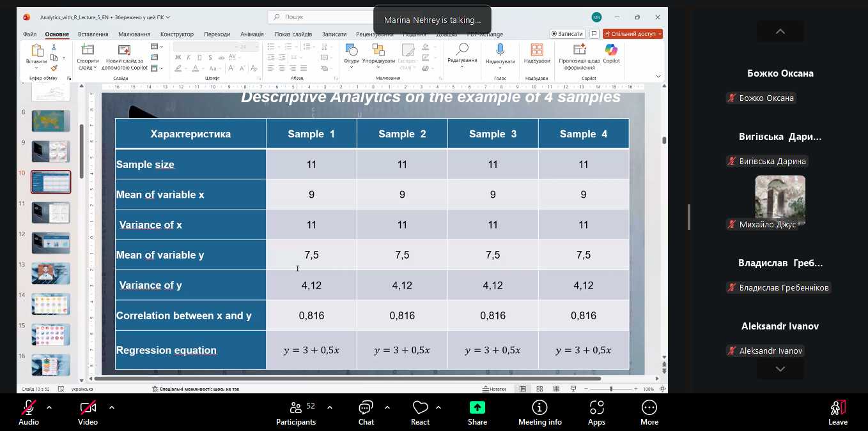
Task: Select slide 12 thumbnail
Action: [50, 243]
